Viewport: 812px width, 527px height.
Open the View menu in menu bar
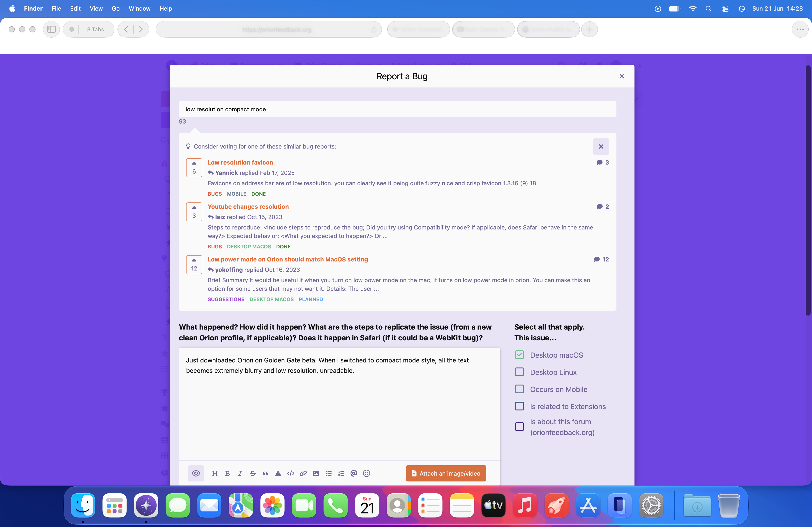pos(96,9)
